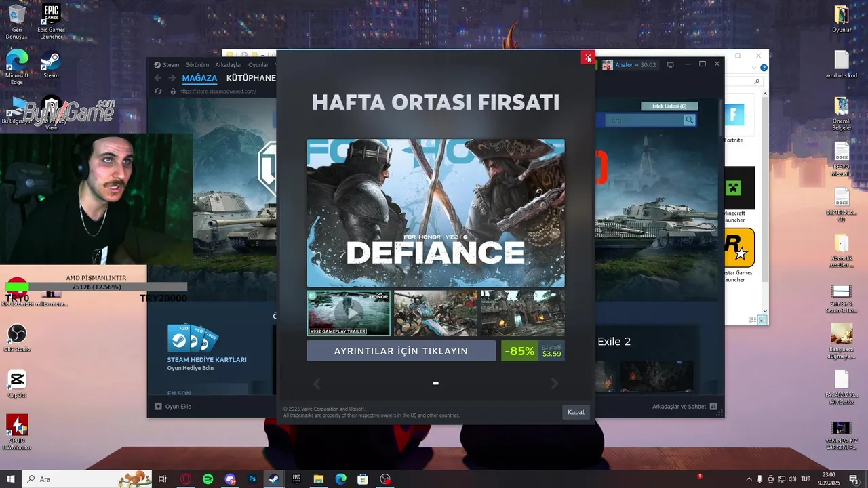Show hidden tray icons chevron
The height and width of the screenshot is (488, 868).
(749, 479)
